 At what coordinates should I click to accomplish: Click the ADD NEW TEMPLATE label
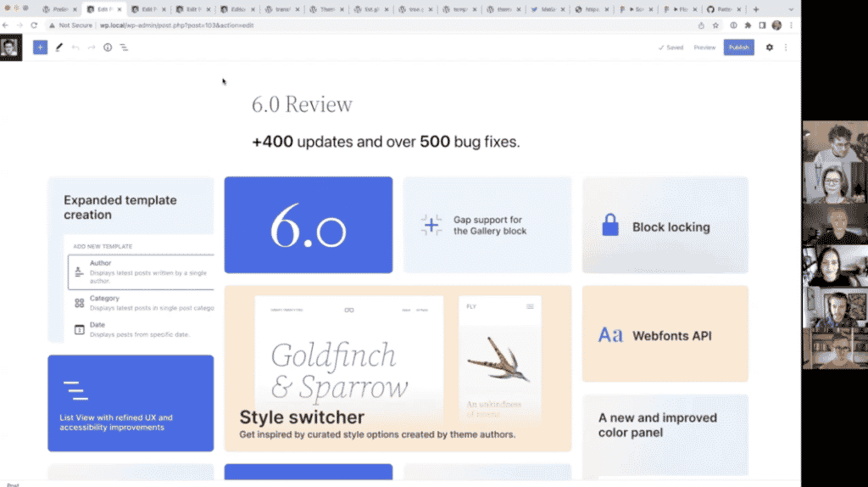coord(103,246)
